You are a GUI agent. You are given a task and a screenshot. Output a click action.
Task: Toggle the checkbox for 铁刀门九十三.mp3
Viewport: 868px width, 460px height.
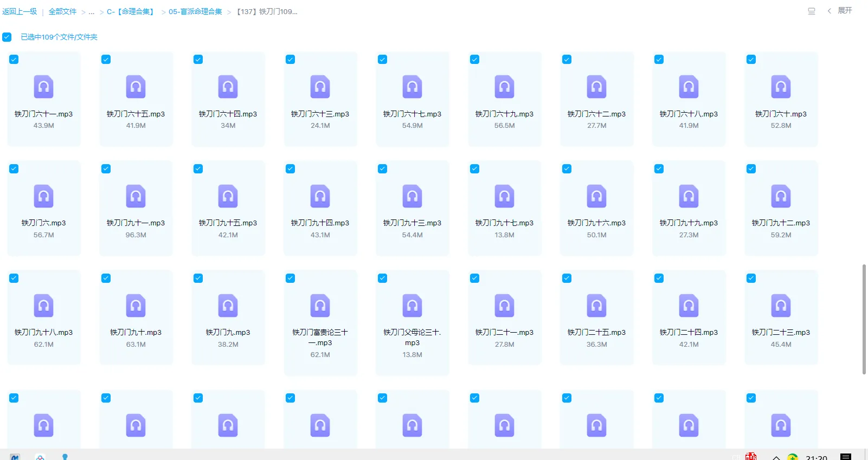pos(383,169)
